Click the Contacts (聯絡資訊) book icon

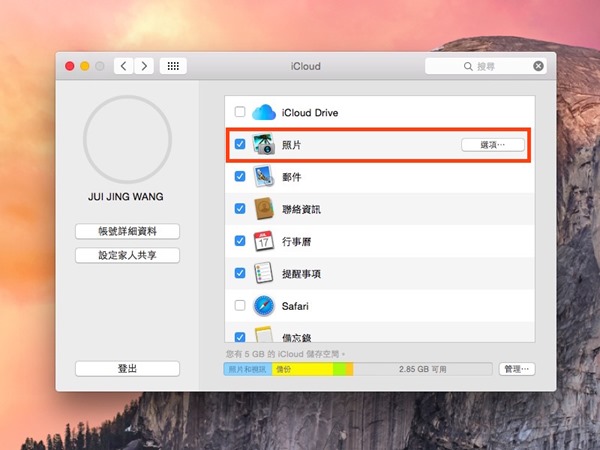(264, 209)
